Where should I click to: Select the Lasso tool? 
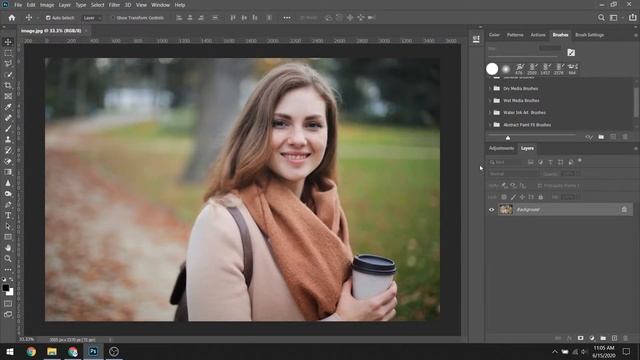point(8,64)
